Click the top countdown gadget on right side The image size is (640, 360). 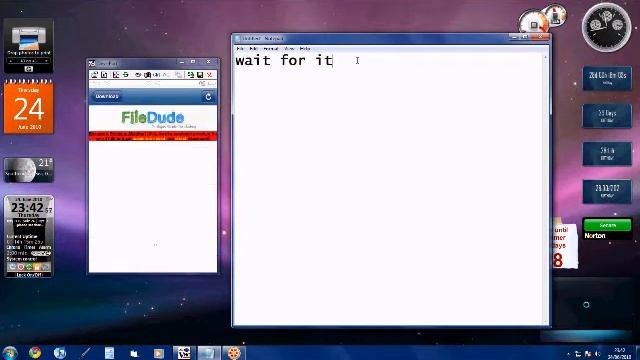pos(607,78)
